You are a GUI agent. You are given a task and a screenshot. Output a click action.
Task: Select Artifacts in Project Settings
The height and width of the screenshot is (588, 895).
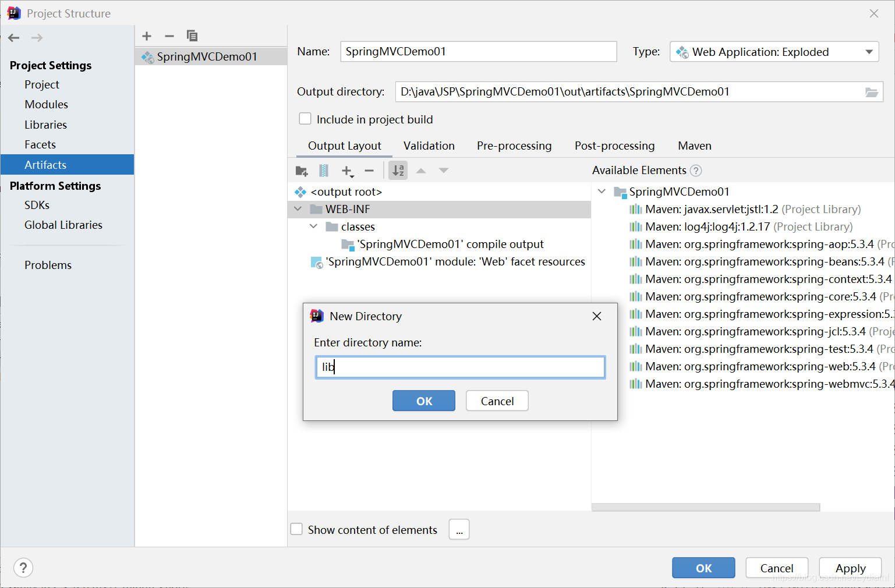pos(67,165)
